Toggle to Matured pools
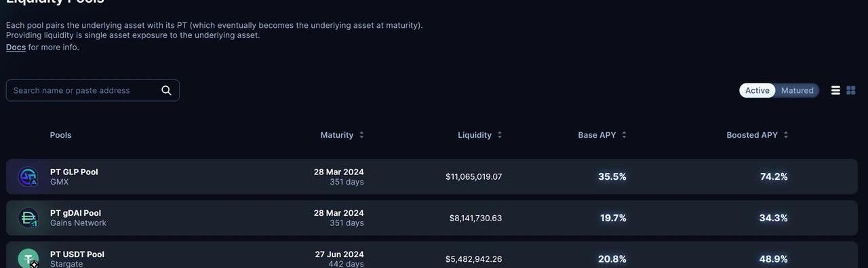 797,90
